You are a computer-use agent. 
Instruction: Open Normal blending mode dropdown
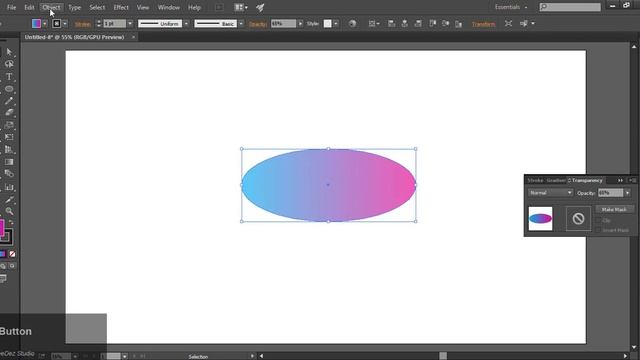click(x=550, y=193)
